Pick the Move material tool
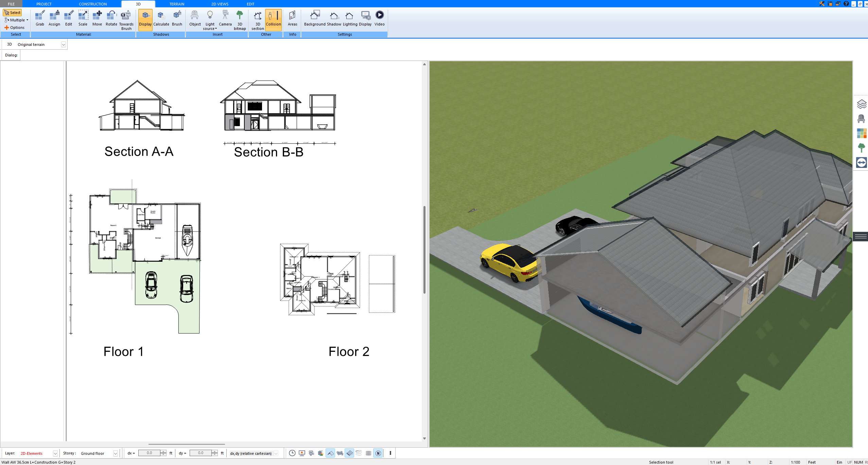Screen dimensions: 868x465 pyautogui.click(x=97, y=18)
